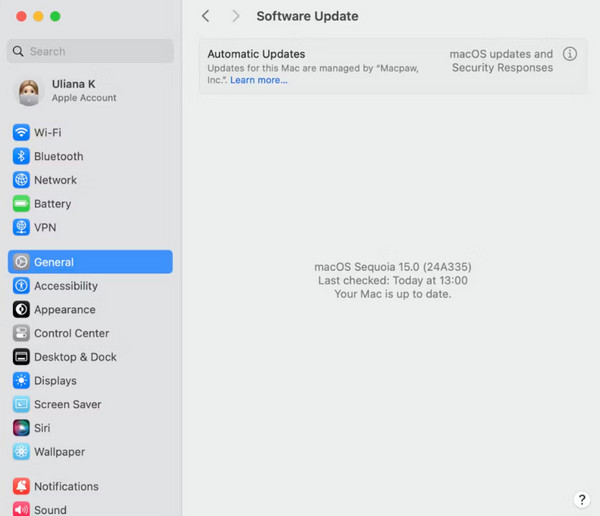Choose the Displays label

[55, 381]
